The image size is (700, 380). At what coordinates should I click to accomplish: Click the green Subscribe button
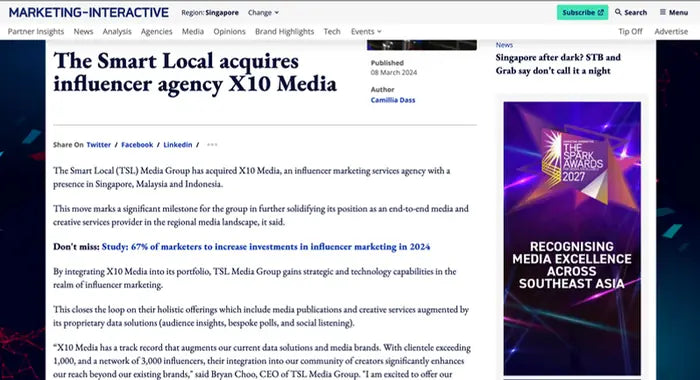tap(582, 13)
